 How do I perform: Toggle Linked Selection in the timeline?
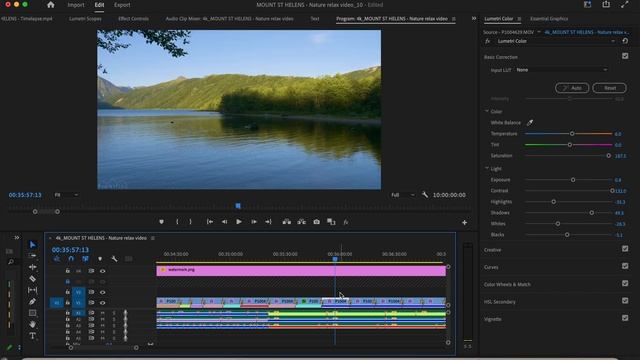point(85,259)
